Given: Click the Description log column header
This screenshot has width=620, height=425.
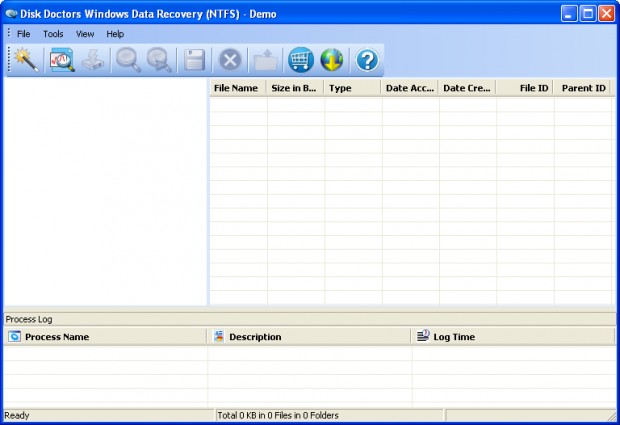Looking at the screenshot, I should point(309,336).
